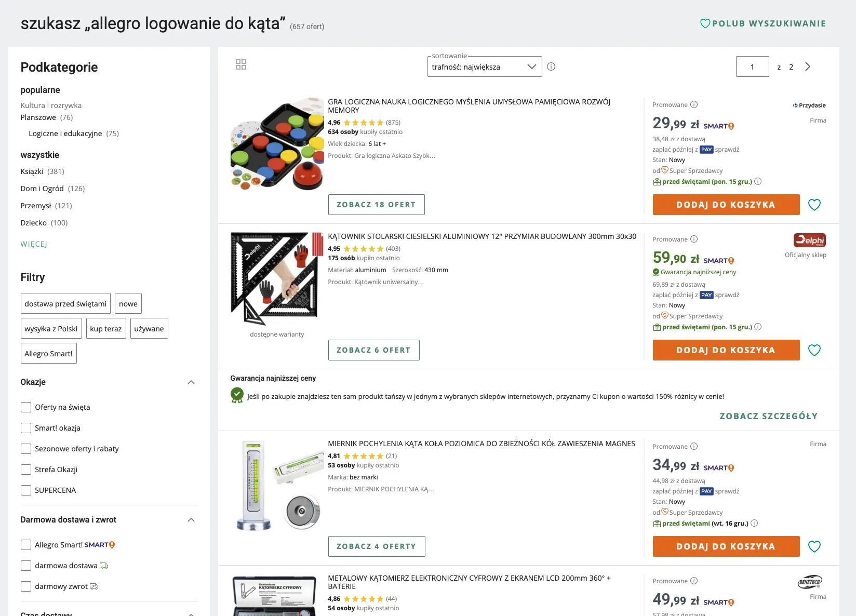Click info icon next to sorting dropdown

tap(551, 66)
